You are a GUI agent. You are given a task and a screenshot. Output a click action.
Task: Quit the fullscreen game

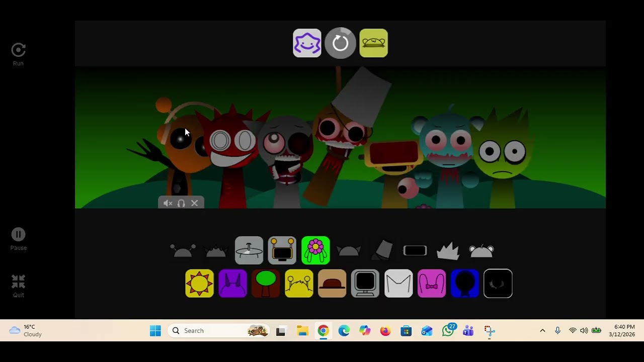(x=18, y=286)
